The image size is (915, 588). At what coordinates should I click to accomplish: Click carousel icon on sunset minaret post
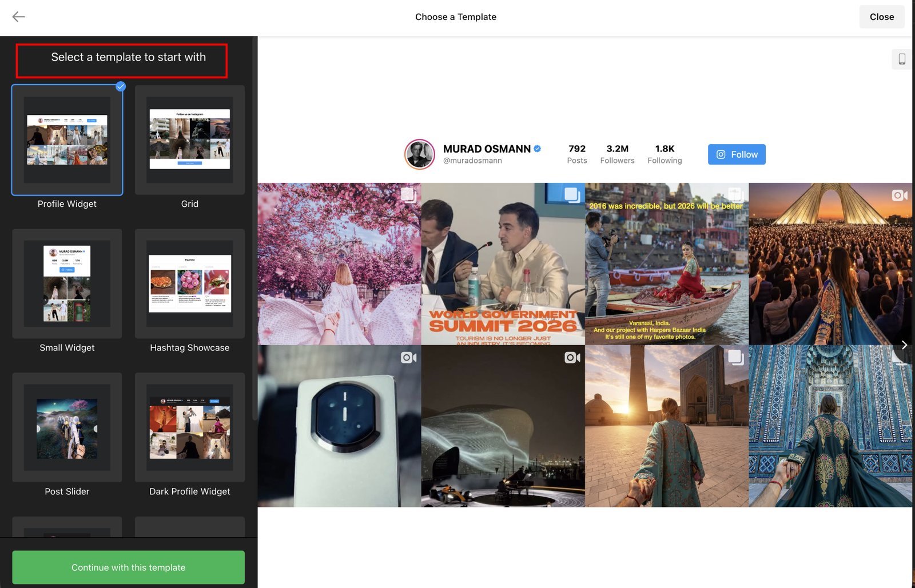(x=735, y=358)
